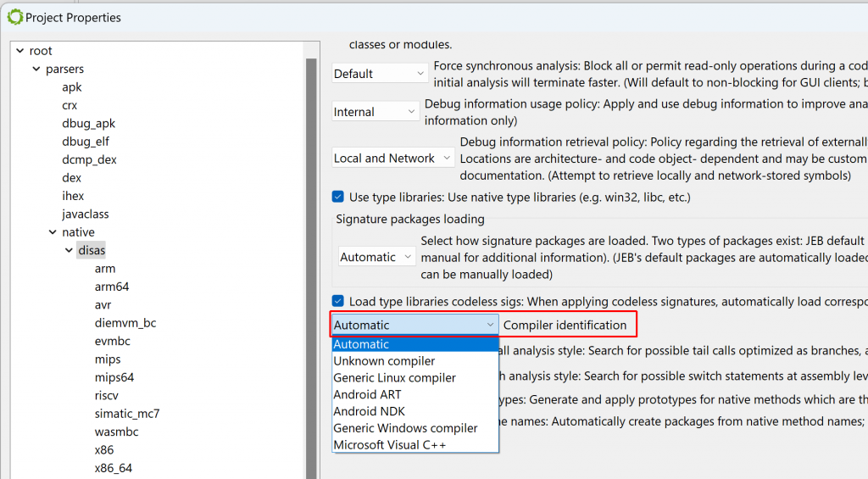Collapse the native tree node
The width and height of the screenshot is (868, 479).
(53, 232)
